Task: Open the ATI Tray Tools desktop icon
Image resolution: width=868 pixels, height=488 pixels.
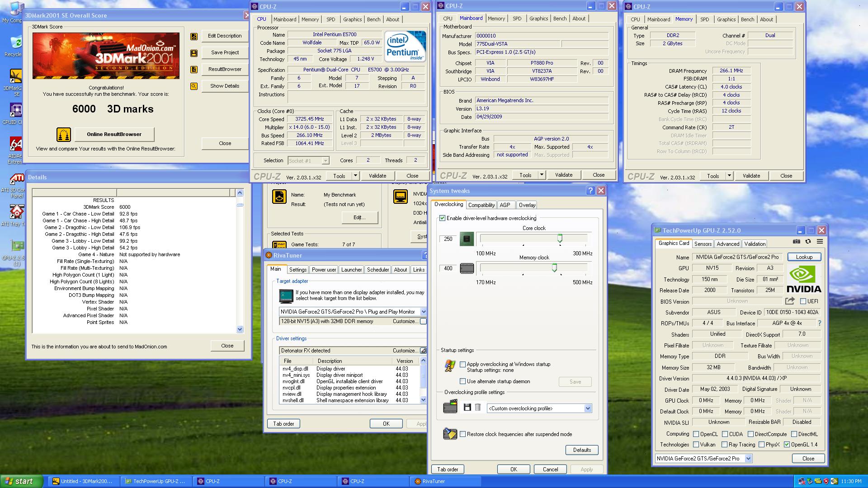Action: click(16, 212)
